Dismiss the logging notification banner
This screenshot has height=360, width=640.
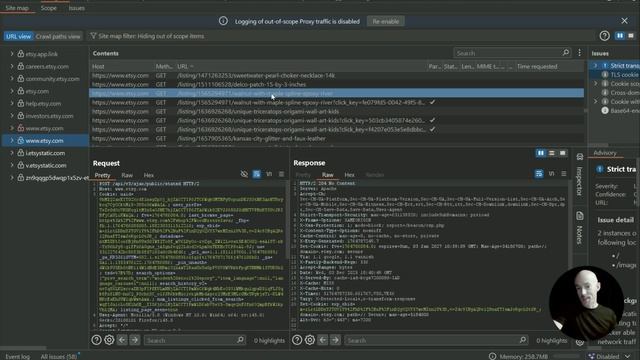tap(624, 21)
